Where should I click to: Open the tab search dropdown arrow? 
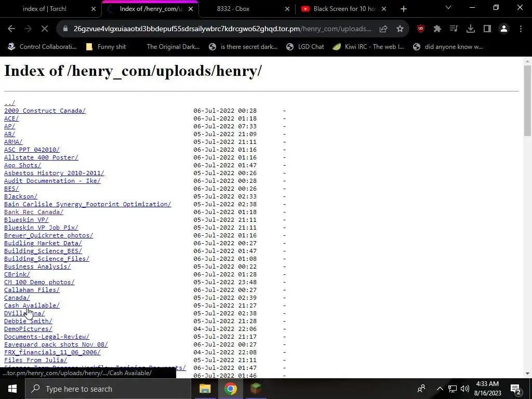tap(448, 7)
